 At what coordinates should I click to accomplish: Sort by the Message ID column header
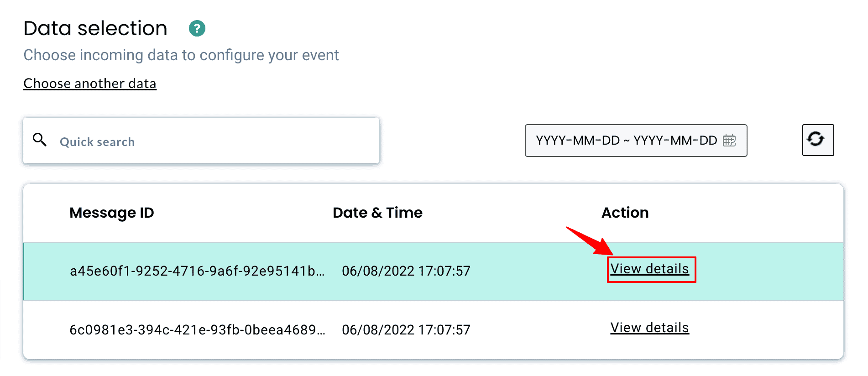(112, 213)
